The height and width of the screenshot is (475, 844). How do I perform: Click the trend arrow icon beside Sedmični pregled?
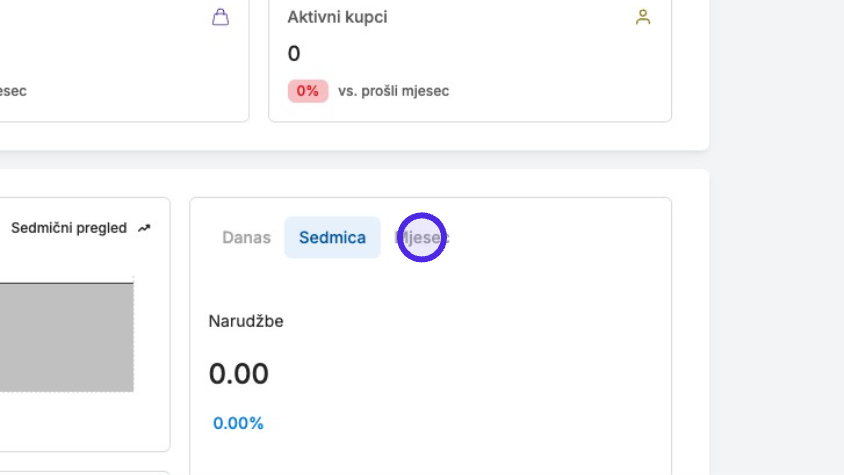(x=144, y=228)
